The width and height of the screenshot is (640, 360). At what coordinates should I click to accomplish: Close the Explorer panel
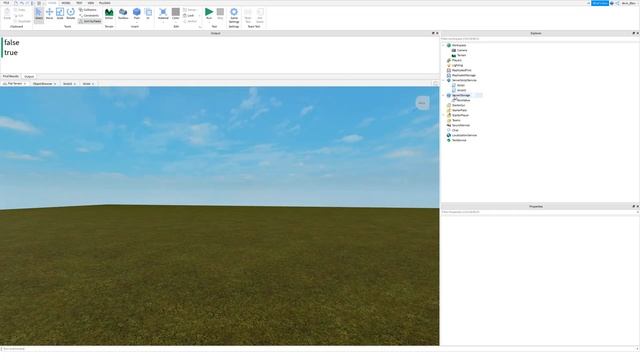point(638,33)
